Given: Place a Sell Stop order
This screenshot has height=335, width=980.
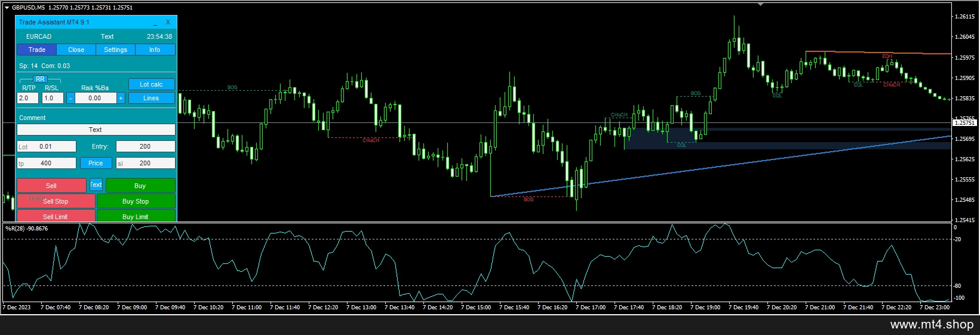Looking at the screenshot, I should pyautogui.click(x=56, y=201).
